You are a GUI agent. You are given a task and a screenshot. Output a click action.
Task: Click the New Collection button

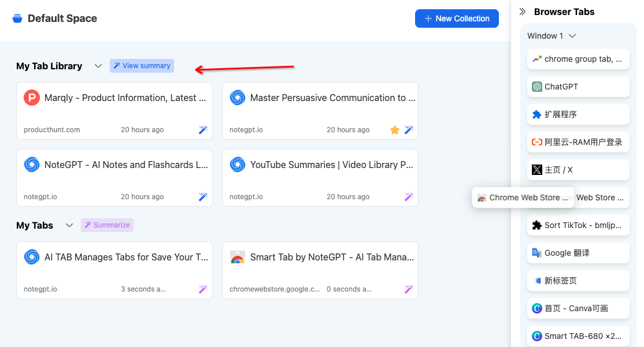457,18
